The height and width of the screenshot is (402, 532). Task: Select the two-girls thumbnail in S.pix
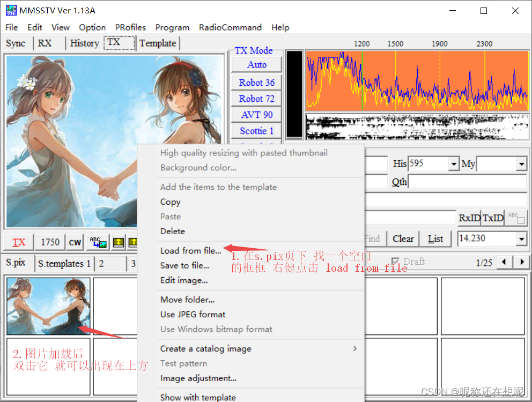[x=48, y=307]
